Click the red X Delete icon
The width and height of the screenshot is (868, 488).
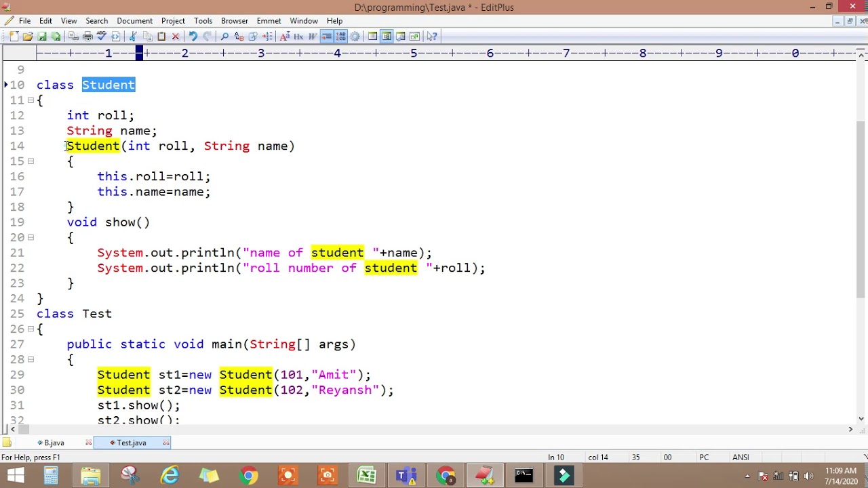pyautogui.click(x=176, y=36)
